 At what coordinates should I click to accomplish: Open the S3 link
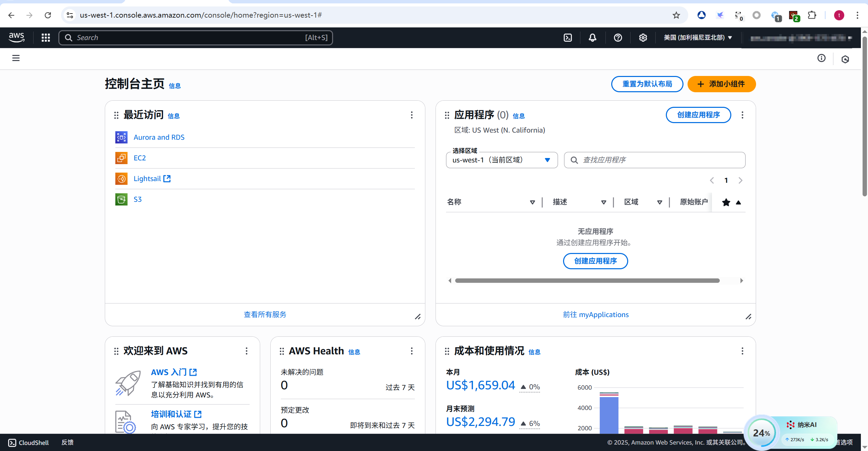pyautogui.click(x=138, y=199)
